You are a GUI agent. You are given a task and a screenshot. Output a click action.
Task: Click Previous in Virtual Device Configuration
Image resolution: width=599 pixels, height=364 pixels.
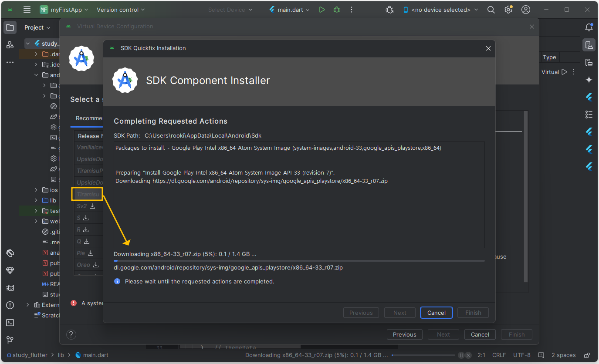coord(405,334)
